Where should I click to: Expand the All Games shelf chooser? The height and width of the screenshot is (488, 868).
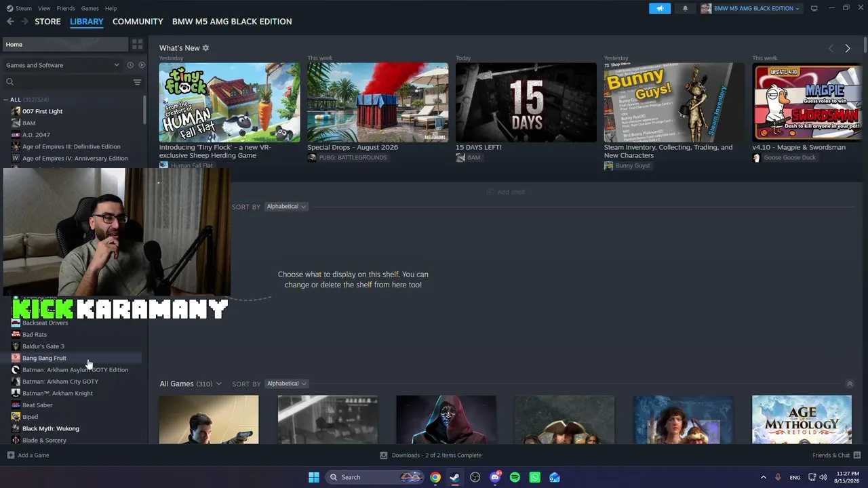click(x=218, y=384)
